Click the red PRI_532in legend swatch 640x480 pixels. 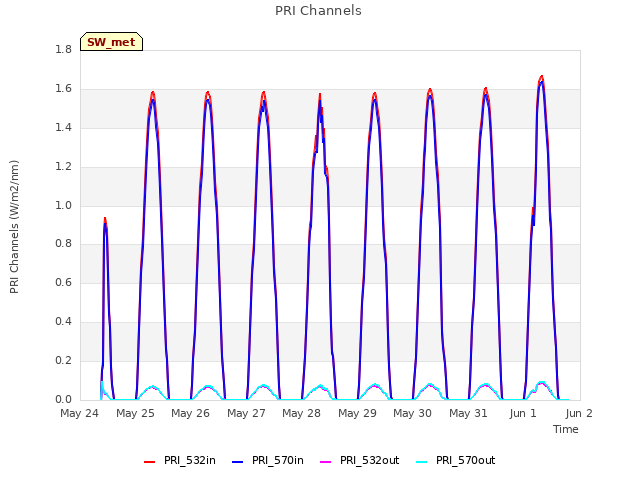pyautogui.click(x=150, y=461)
